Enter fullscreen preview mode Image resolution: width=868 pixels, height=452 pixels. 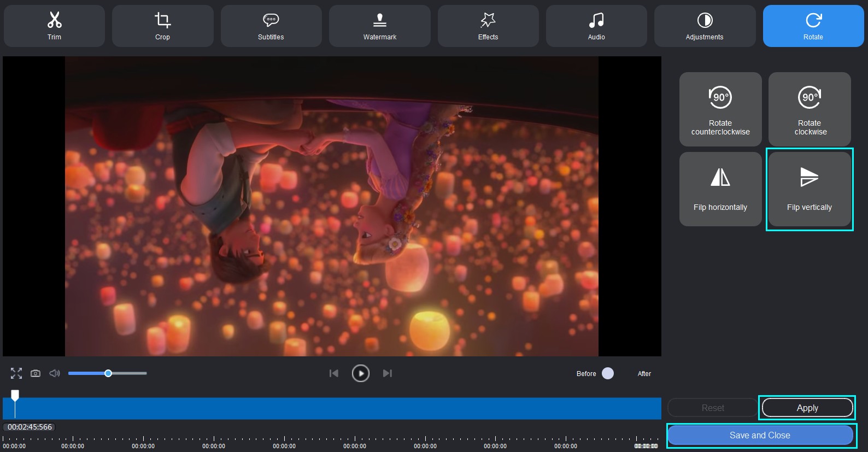click(x=16, y=373)
